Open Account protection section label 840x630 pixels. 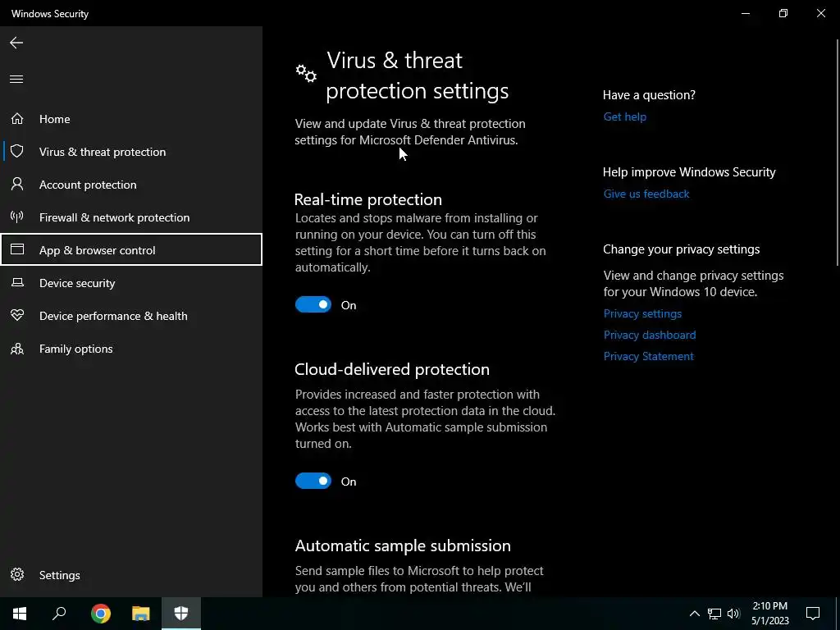click(88, 185)
